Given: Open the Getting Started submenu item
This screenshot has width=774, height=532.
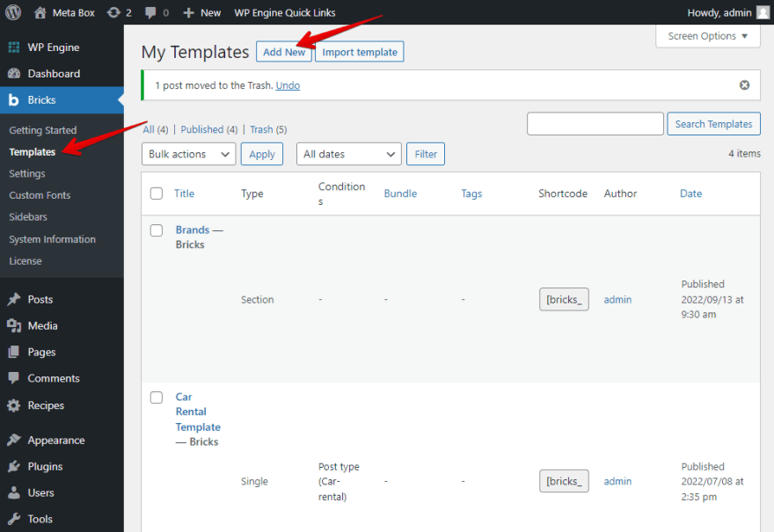Looking at the screenshot, I should (x=43, y=130).
